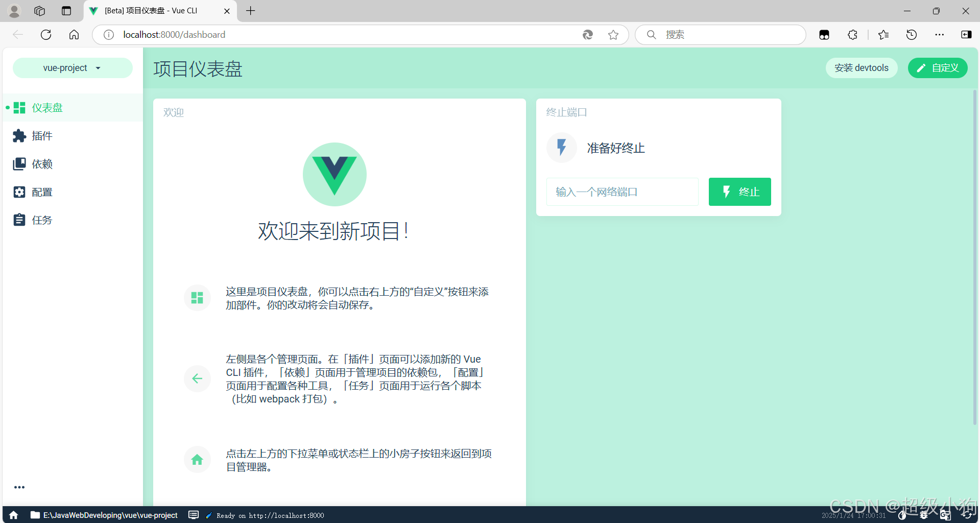Open the 依赖 dependencies page
This screenshot has height=523, width=980.
73,164
